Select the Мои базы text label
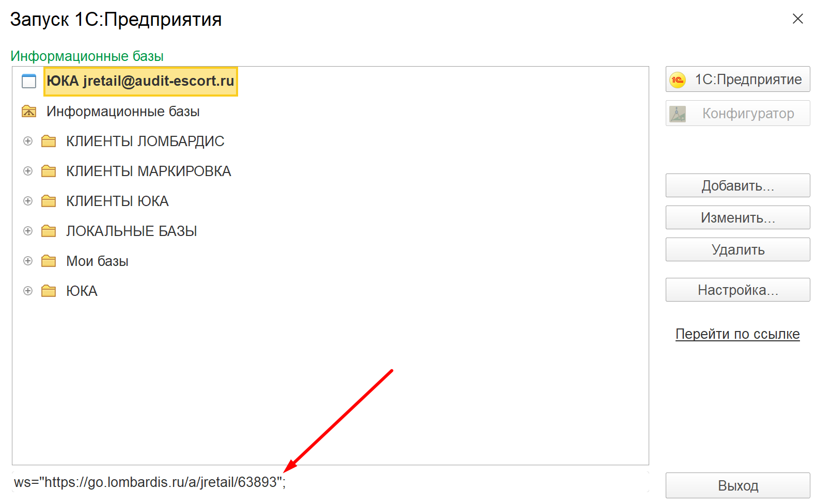Image resolution: width=816 pixels, height=504 pixels. tap(97, 261)
